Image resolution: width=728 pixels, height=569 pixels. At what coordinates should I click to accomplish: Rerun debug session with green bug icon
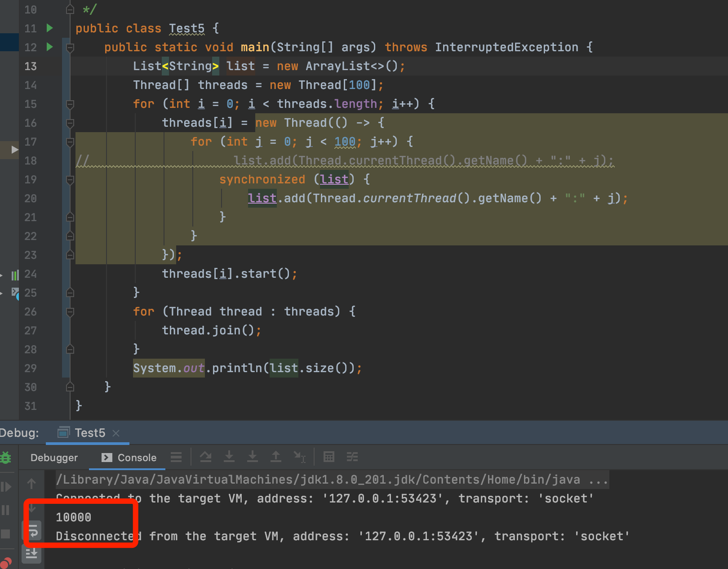[6, 458]
